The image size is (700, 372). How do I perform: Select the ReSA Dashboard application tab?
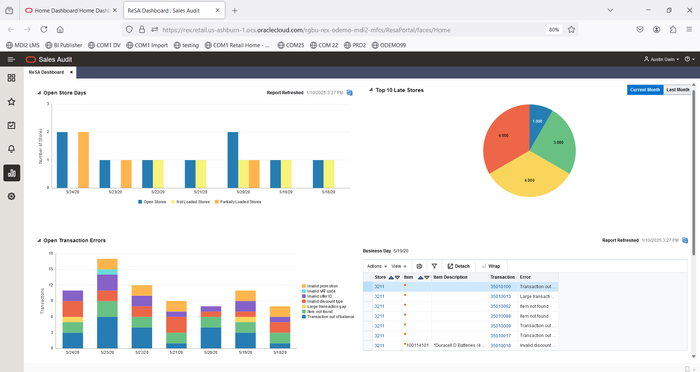46,72
